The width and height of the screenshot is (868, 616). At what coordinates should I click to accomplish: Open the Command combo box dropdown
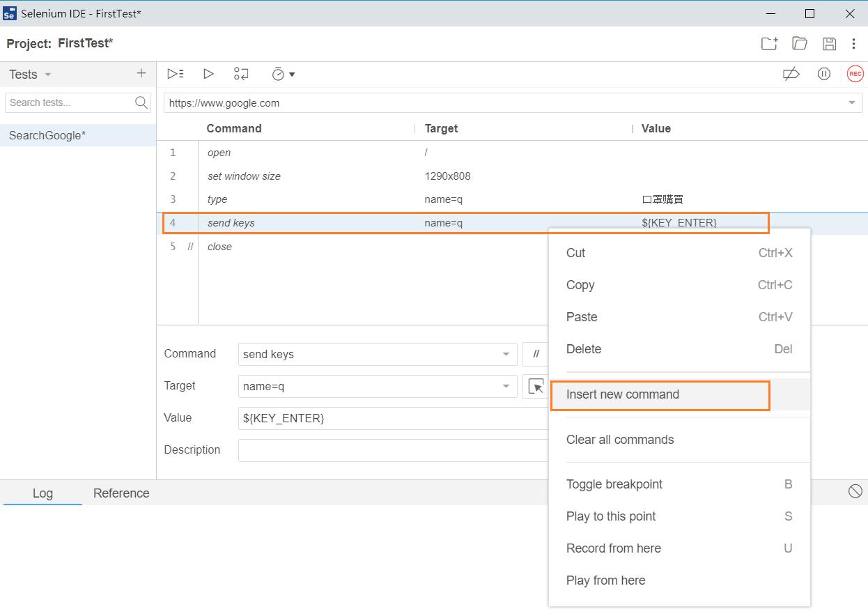pyautogui.click(x=506, y=354)
